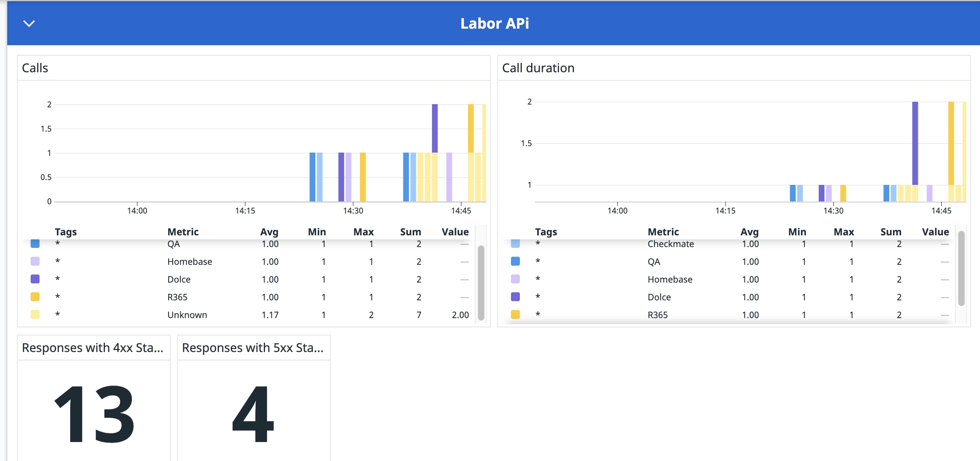Open the Calls widget title
Viewport: 980px width, 461px height.
[x=35, y=68]
